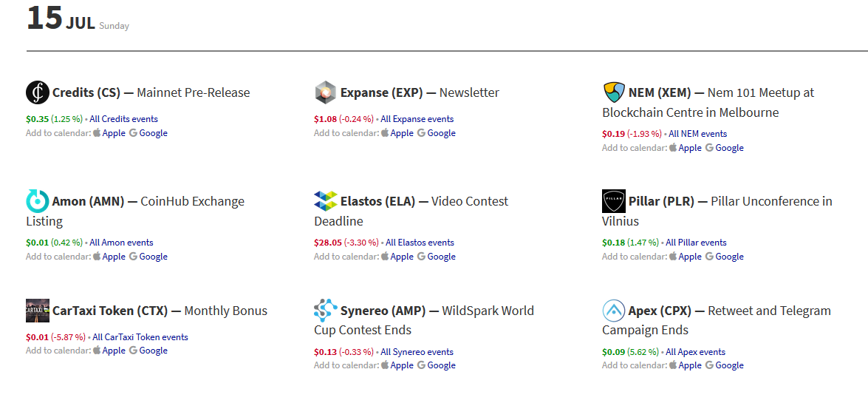Click the Credits (CS) coin logo
868x406 pixels.
click(x=38, y=92)
